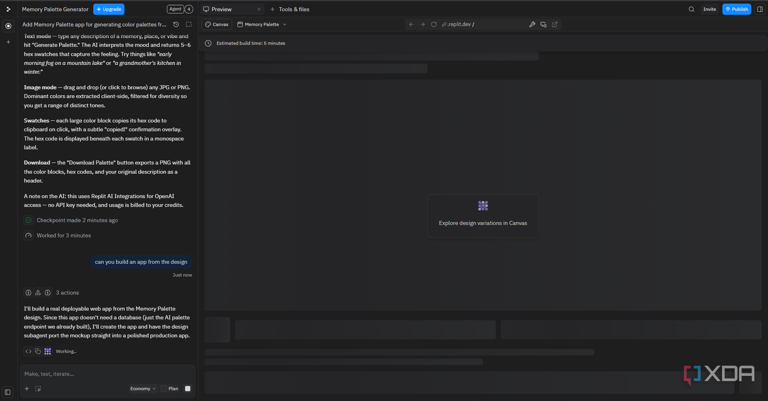Click the plus attach icon in chat input
This screenshot has width=768, height=401.
pyautogui.click(x=27, y=389)
